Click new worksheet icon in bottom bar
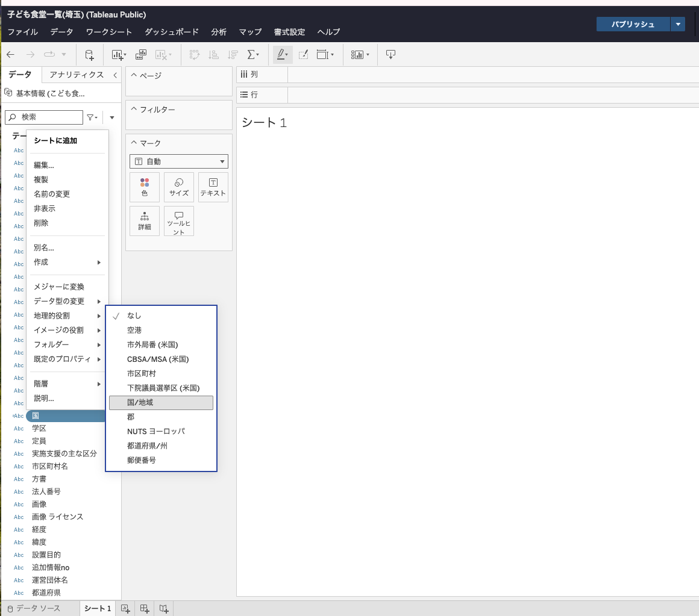The height and width of the screenshot is (616, 699). [125, 608]
